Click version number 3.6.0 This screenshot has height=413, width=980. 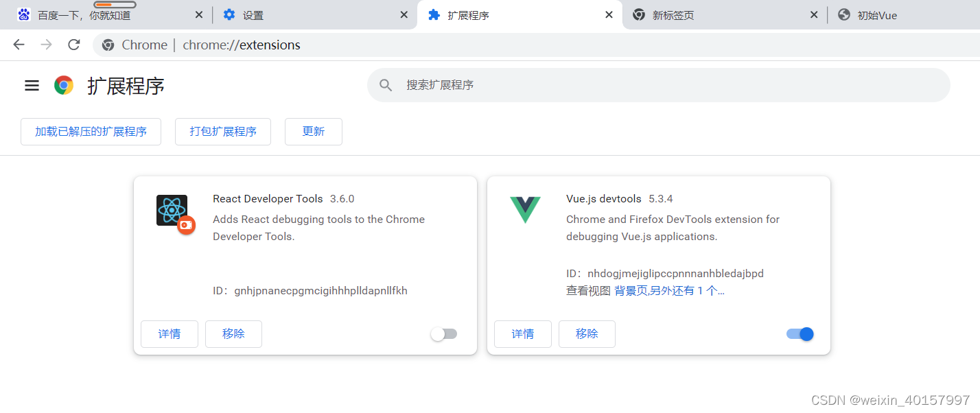342,199
